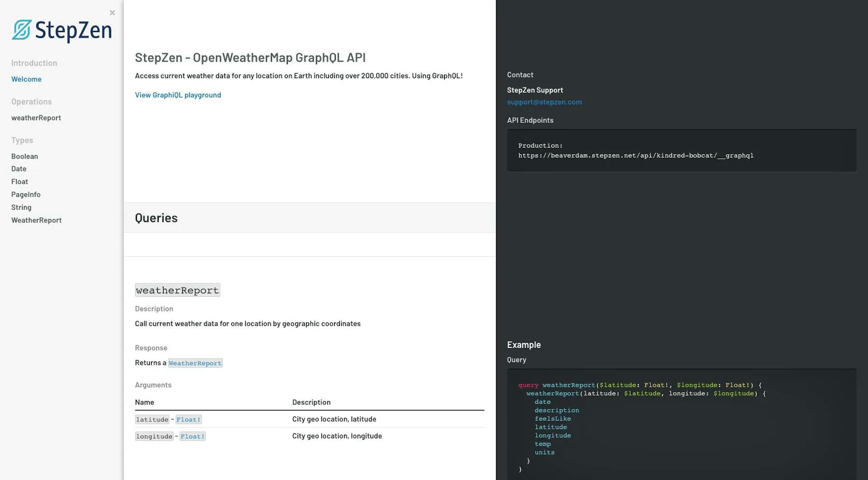Screen dimensions: 868x480
Task: Click the latitude argument name badge
Action: tap(152, 419)
